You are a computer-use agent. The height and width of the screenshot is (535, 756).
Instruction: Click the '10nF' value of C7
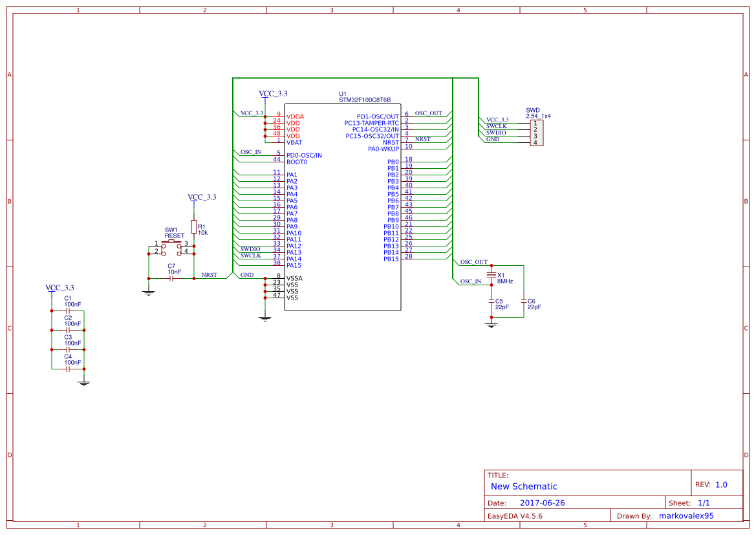(x=175, y=272)
